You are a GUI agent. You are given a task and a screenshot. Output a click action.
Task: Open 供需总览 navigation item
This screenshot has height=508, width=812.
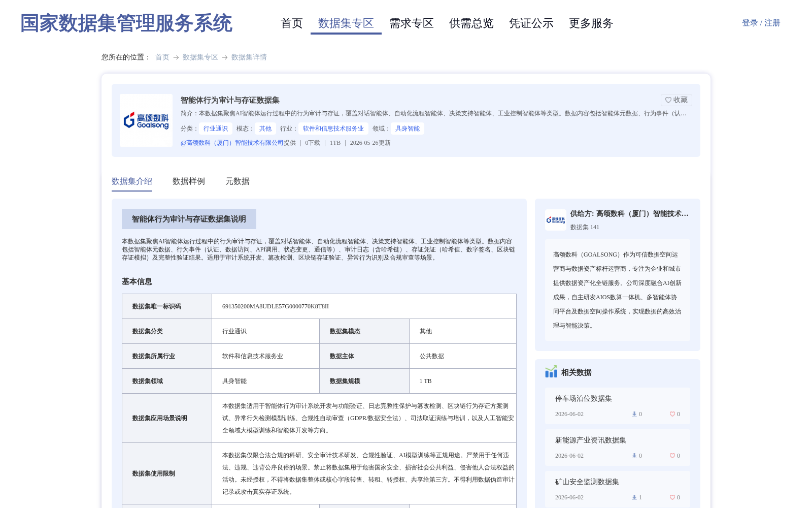coord(471,23)
